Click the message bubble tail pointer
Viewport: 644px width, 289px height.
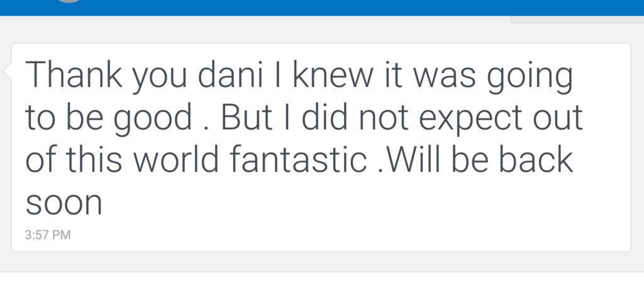[8, 71]
